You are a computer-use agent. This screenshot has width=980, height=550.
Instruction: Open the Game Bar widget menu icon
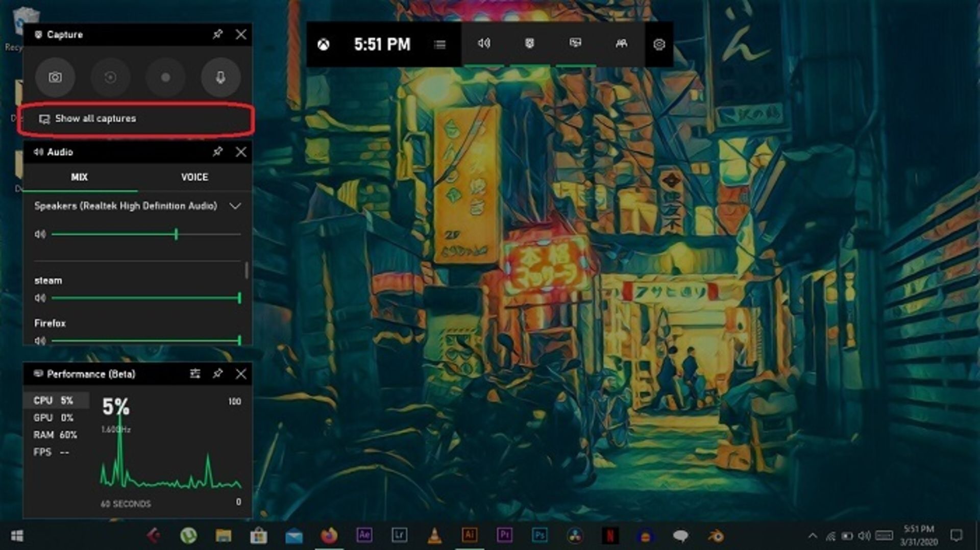[x=439, y=44]
